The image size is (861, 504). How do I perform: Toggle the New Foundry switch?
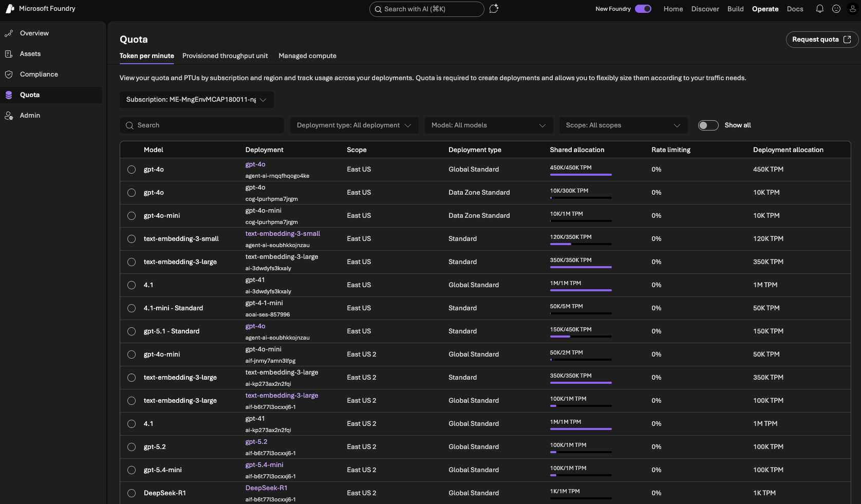(643, 9)
